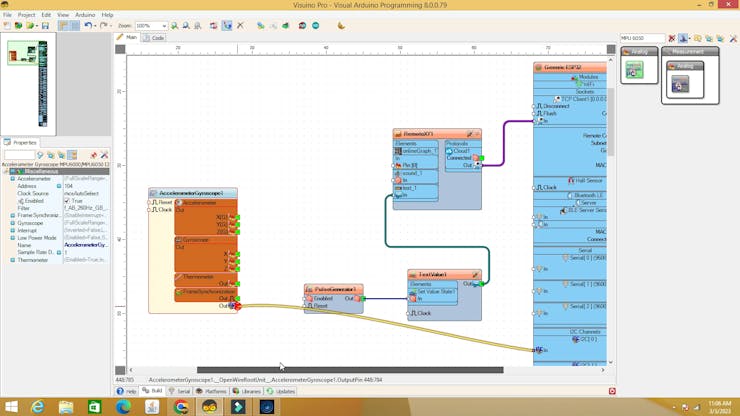This screenshot has height=416, width=740.
Task: Open the Serial tab at the bottom
Action: (x=180, y=391)
